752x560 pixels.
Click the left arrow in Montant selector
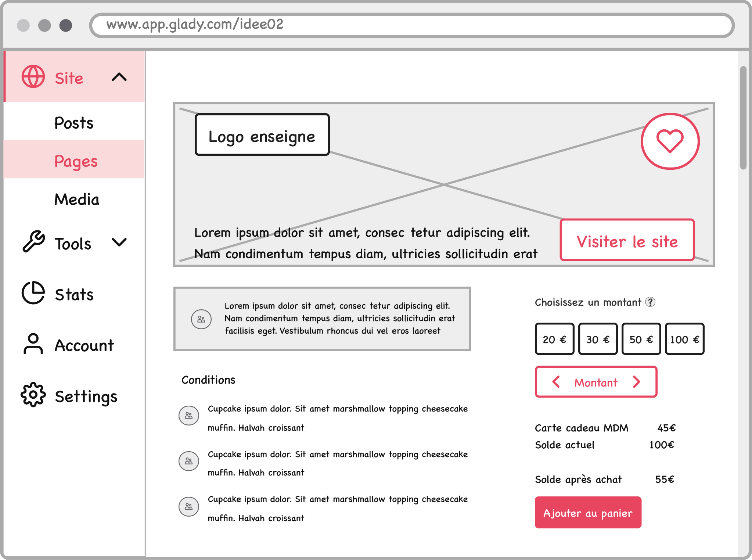tap(555, 382)
